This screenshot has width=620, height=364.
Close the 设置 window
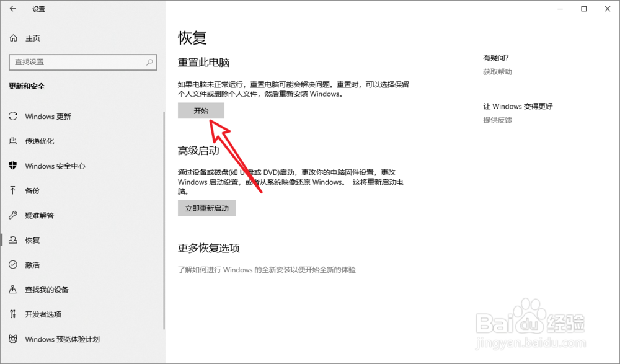(608, 9)
